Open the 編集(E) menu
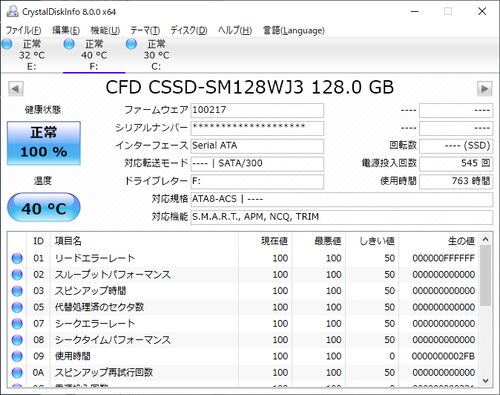 [x=66, y=31]
